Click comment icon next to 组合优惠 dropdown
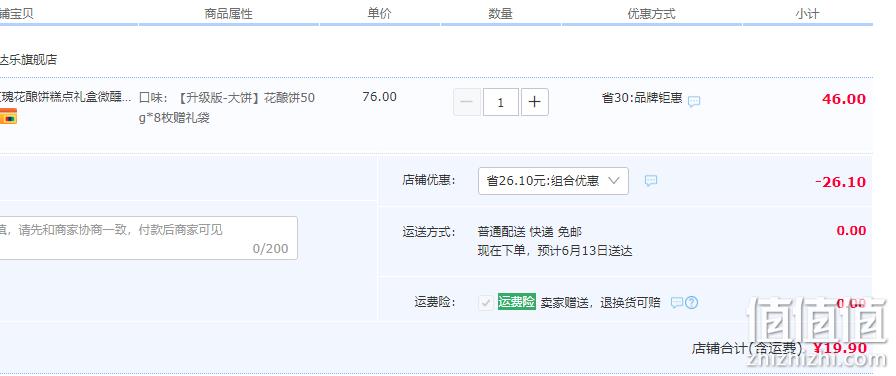Viewport: 896px width, 376px height. (x=651, y=181)
